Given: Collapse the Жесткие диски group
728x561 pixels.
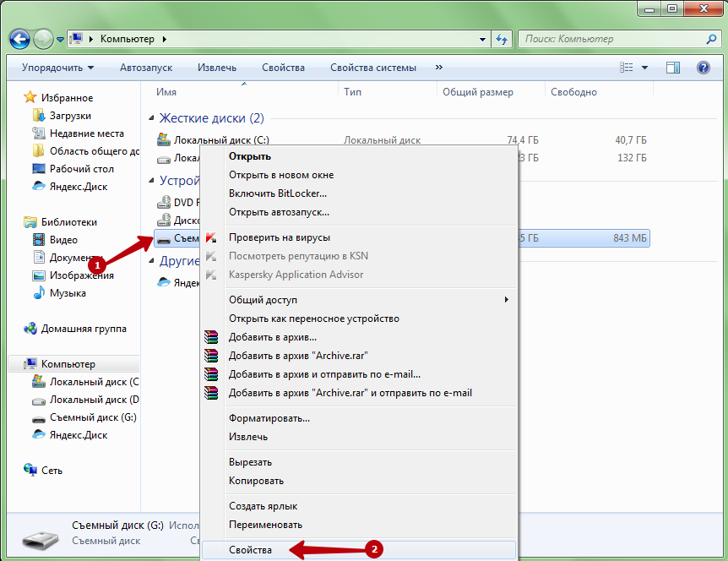Looking at the screenshot, I should 152,119.
